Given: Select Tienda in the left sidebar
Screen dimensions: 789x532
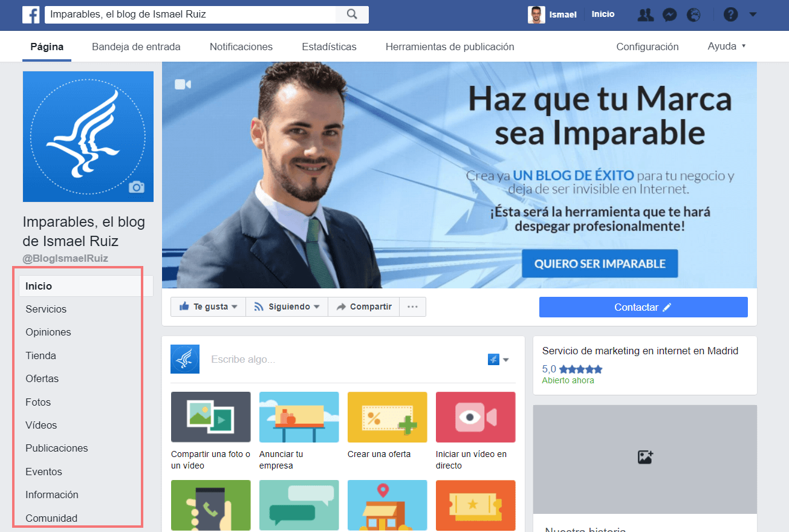Looking at the screenshot, I should pos(41,355).
